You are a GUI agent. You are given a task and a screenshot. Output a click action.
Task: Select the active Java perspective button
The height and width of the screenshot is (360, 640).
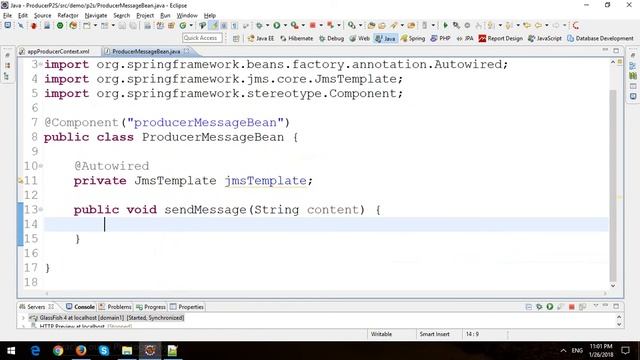(385, 38)
